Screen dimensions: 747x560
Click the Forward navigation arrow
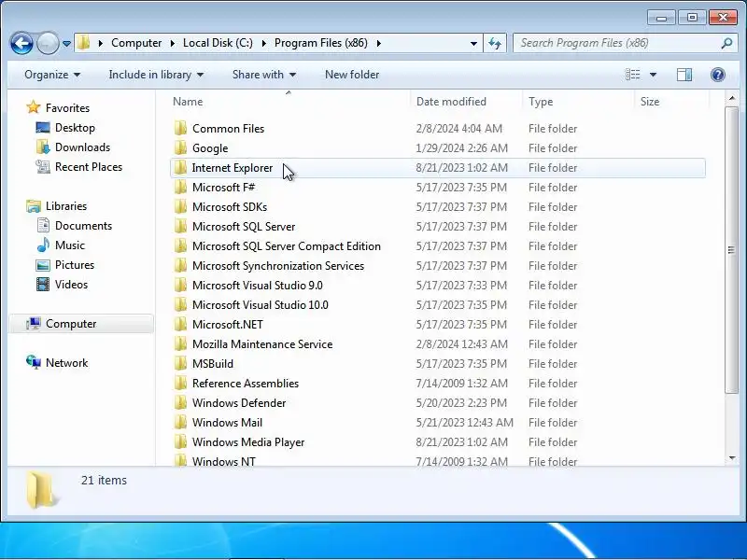point(48,43)
